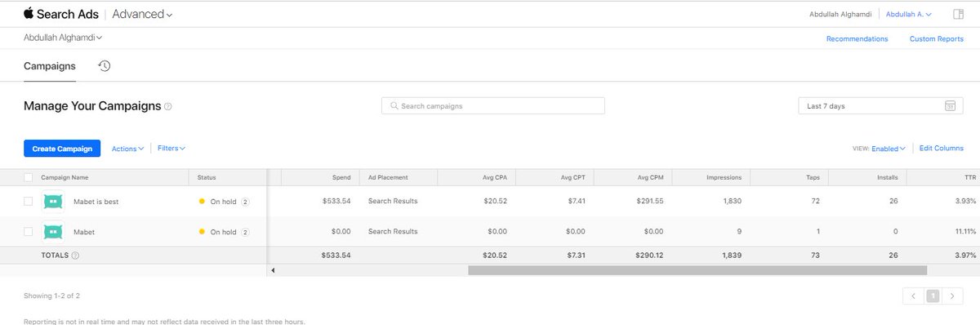Sort by Status column header
980x325 pixels.
[x=207, y=177]
